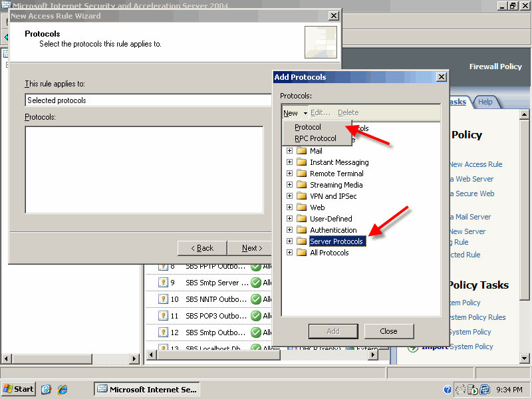
Task: Click the Streaming Media folder icon
Action: (x=301, y=185)
